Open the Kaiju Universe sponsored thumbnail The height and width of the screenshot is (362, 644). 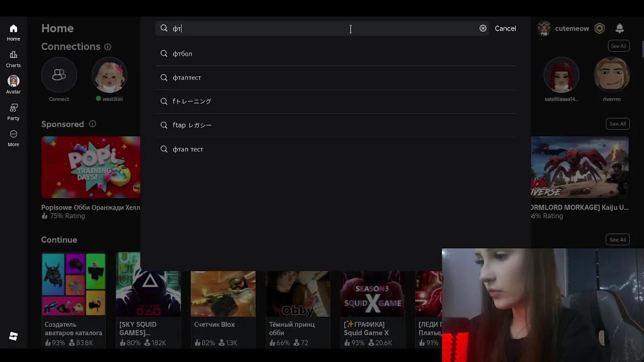point(580,167)
